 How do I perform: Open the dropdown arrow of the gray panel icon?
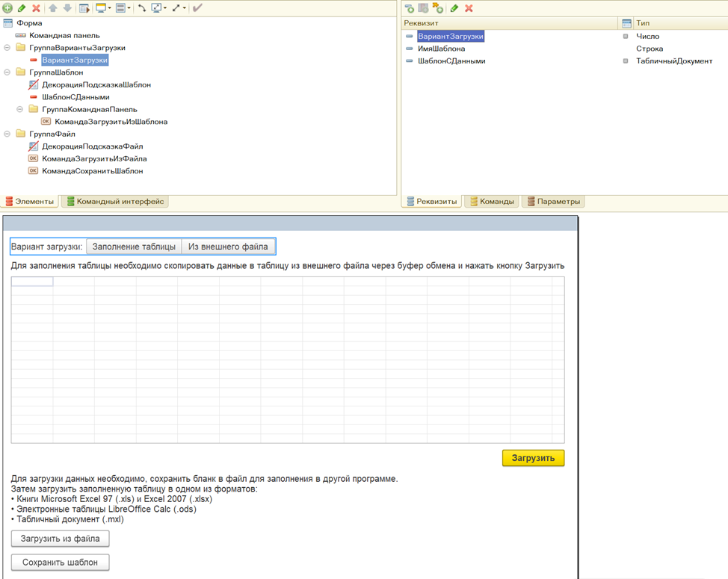coord(129,8)
